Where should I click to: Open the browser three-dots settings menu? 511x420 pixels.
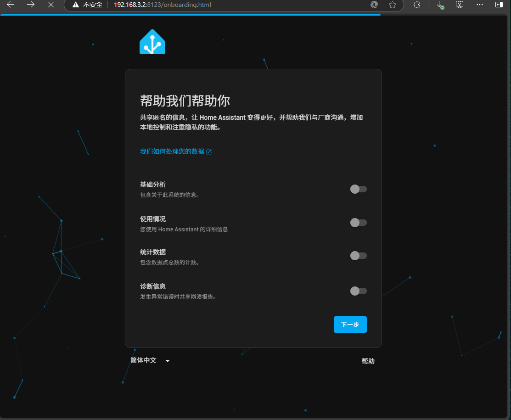tap(480, 5)
